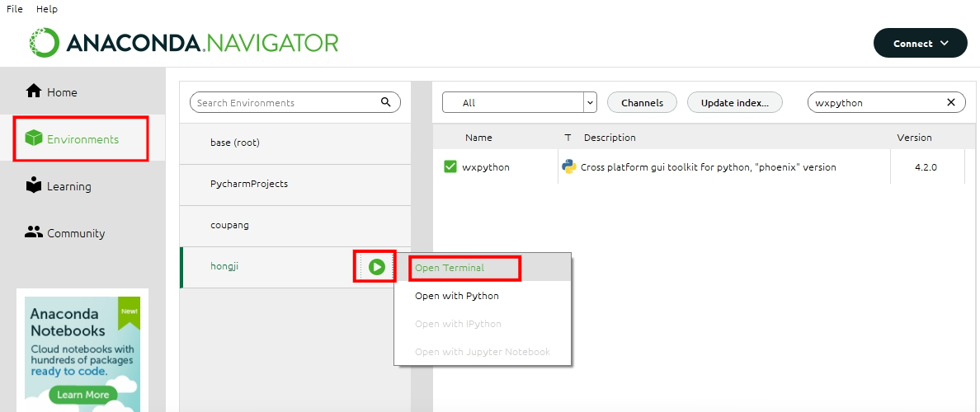Viewport: 980px width, 412px height.
Task: Click the Community people icon
Action: (33, 232)
